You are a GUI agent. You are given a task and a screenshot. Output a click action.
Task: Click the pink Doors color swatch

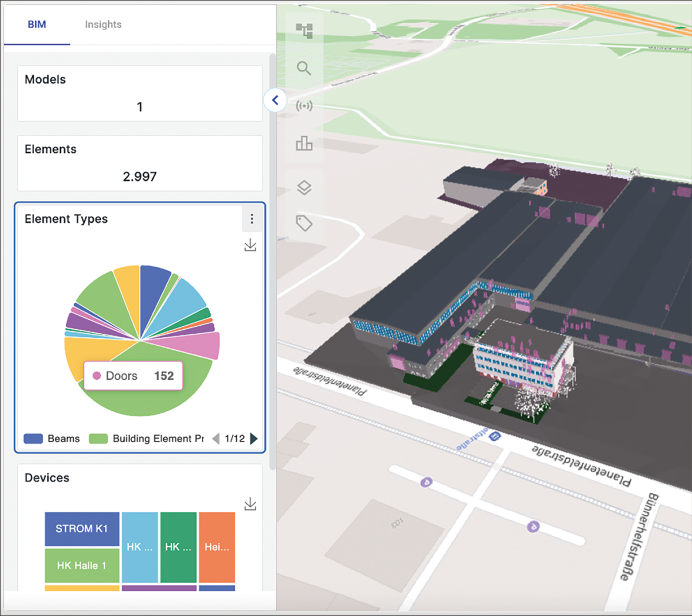(97, 376)
